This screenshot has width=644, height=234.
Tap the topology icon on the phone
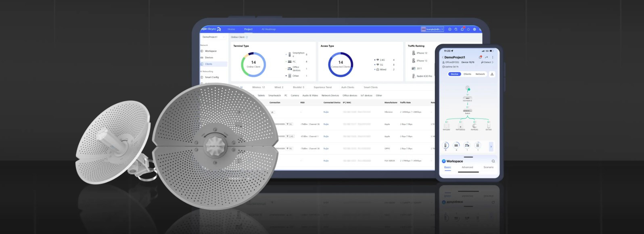[x=492, y=74]
